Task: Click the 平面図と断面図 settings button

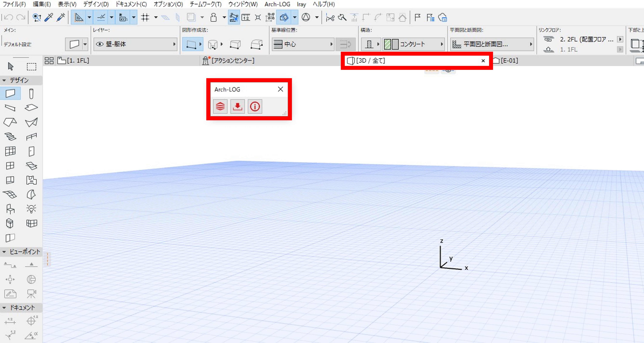Action: [x=491, y=44]
